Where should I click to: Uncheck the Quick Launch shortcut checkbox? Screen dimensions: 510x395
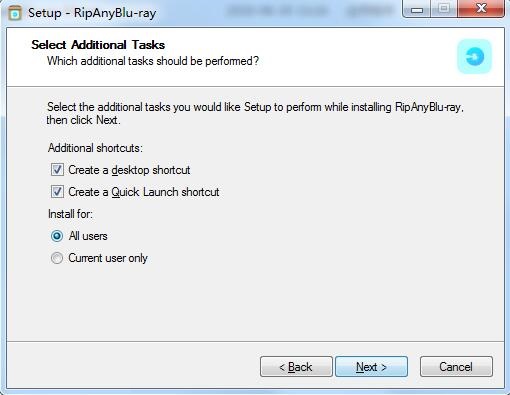[57, 192]
